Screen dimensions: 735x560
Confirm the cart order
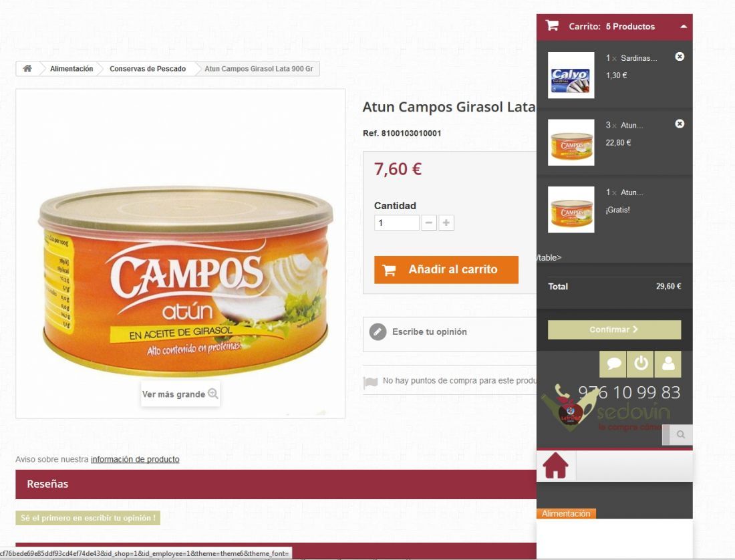coord(614,329)
